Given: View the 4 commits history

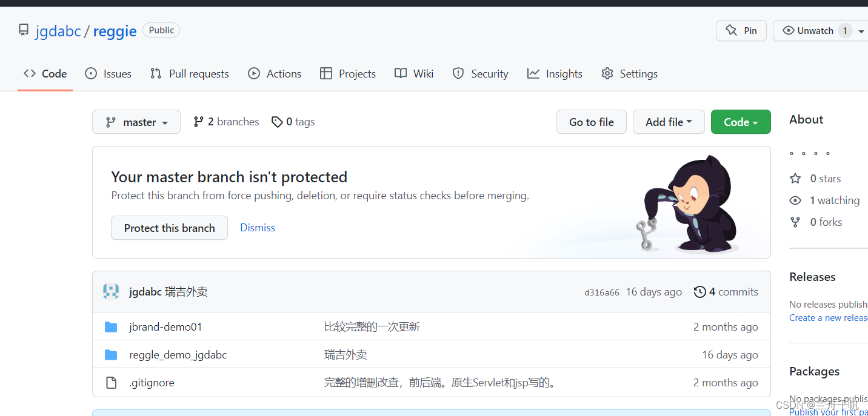Looking at the screenshot, I should coord(726,292).
